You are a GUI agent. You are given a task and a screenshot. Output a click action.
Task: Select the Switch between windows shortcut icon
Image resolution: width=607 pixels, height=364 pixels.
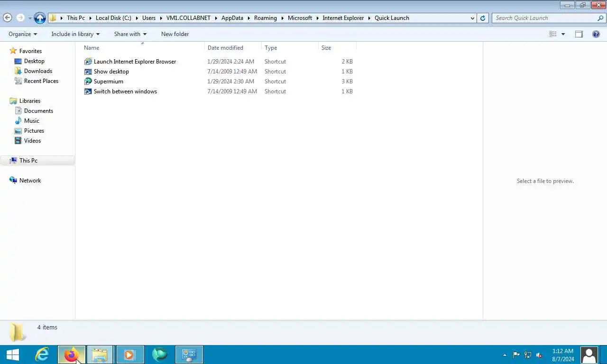(x=88, y=91)
